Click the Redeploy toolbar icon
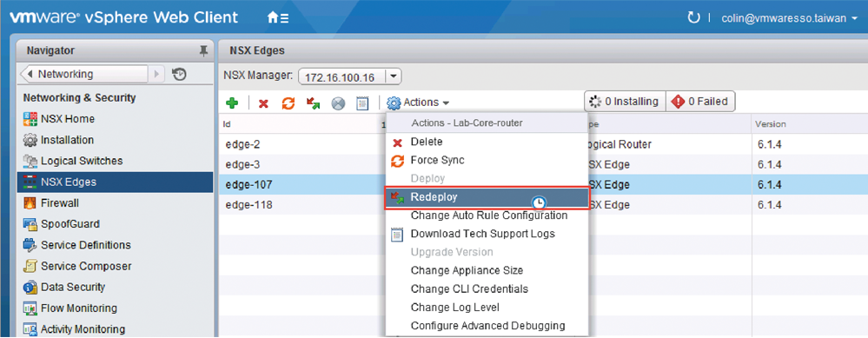 coord(314,103)
